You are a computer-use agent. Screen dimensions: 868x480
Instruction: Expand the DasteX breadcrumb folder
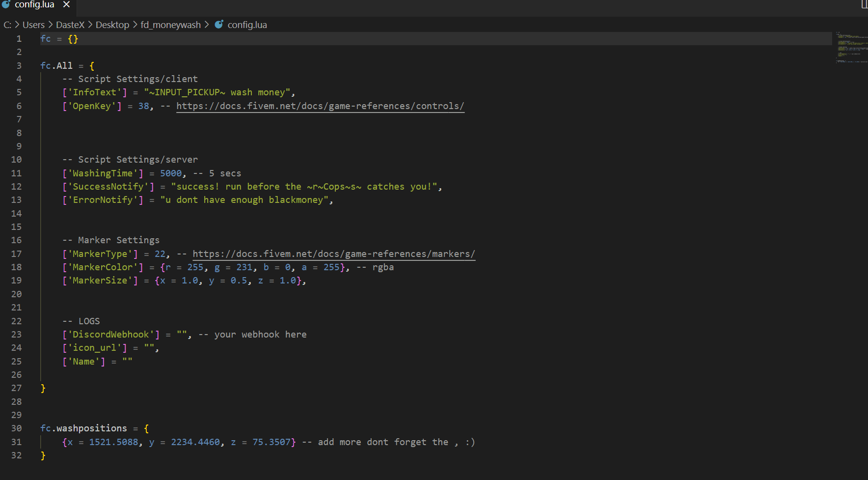point(70,25)
